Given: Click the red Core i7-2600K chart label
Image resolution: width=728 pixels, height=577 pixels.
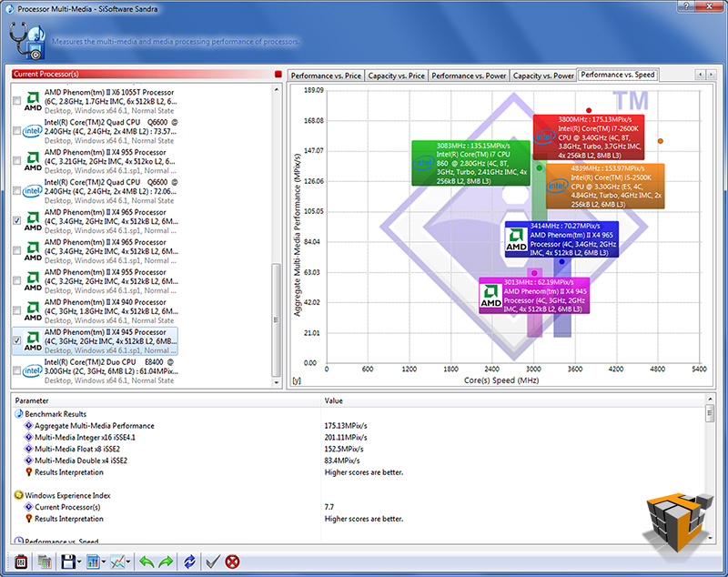Looking at the screenshot, I should [x=588, y=137].
